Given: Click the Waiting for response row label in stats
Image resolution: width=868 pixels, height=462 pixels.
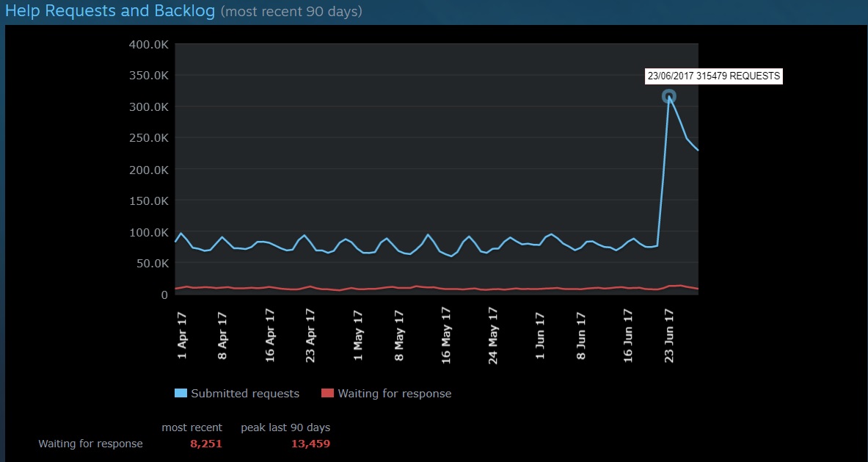Looking at the screenshot, I should tap(90, 444).
